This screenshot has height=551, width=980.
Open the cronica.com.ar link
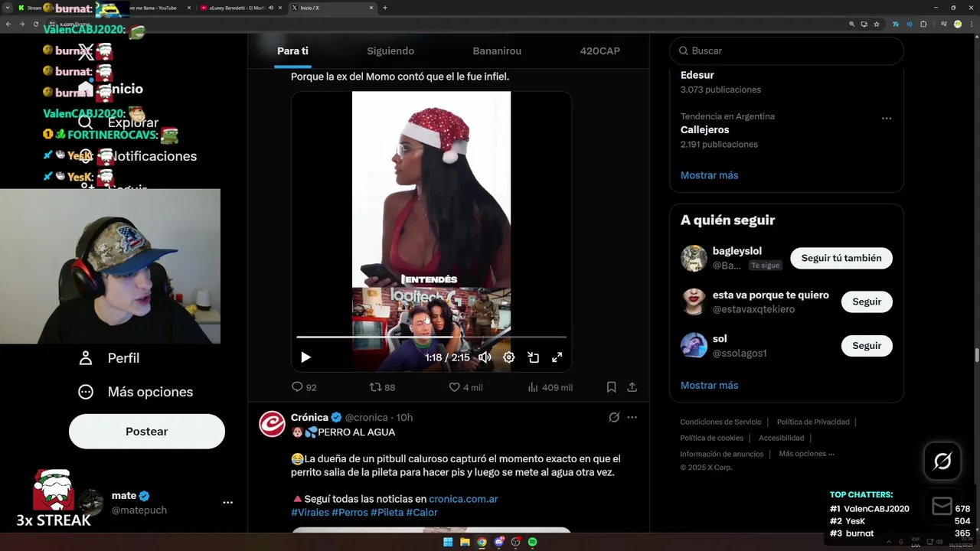(463, 499)
